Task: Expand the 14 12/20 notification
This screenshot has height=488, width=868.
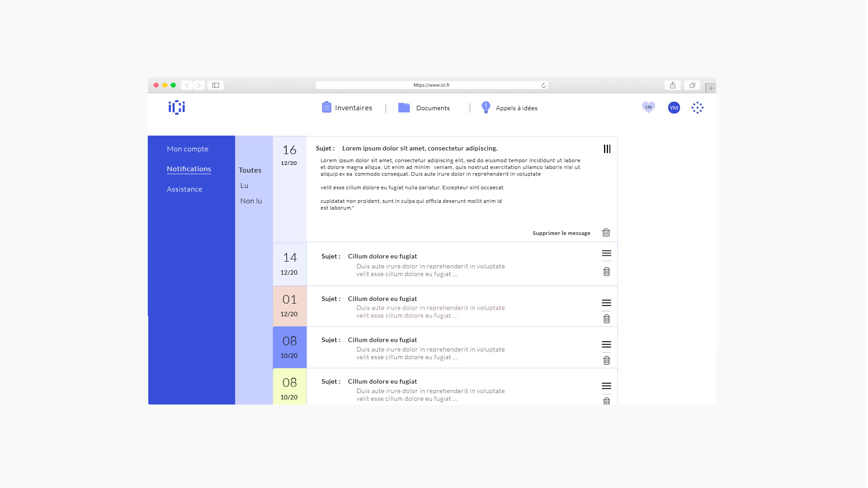Action: [607, 253]
